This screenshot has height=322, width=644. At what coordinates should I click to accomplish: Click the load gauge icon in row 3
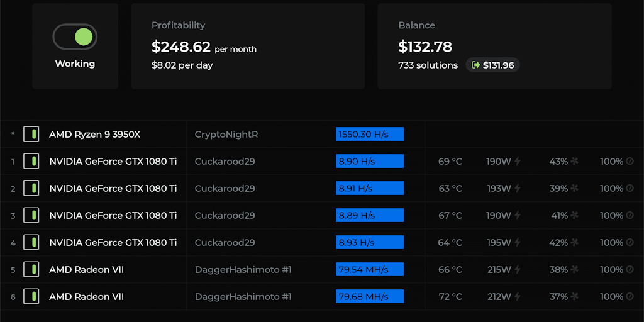(630, 216)
